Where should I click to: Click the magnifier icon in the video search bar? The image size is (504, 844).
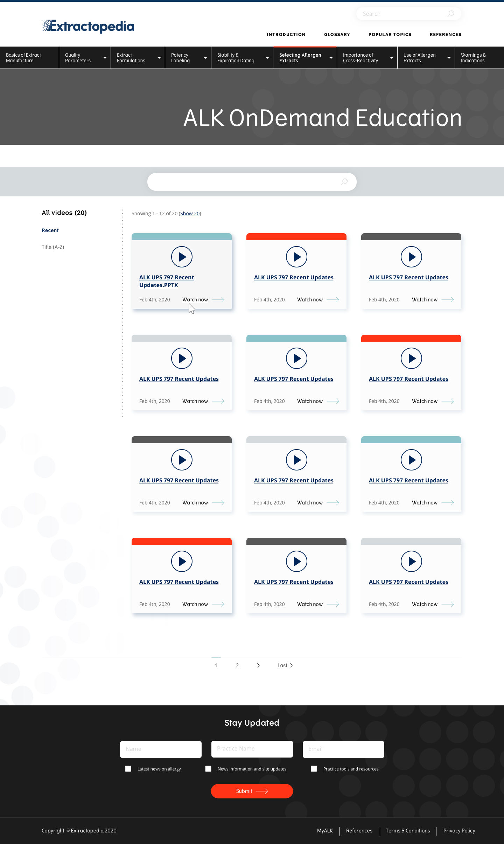[344, 181]
